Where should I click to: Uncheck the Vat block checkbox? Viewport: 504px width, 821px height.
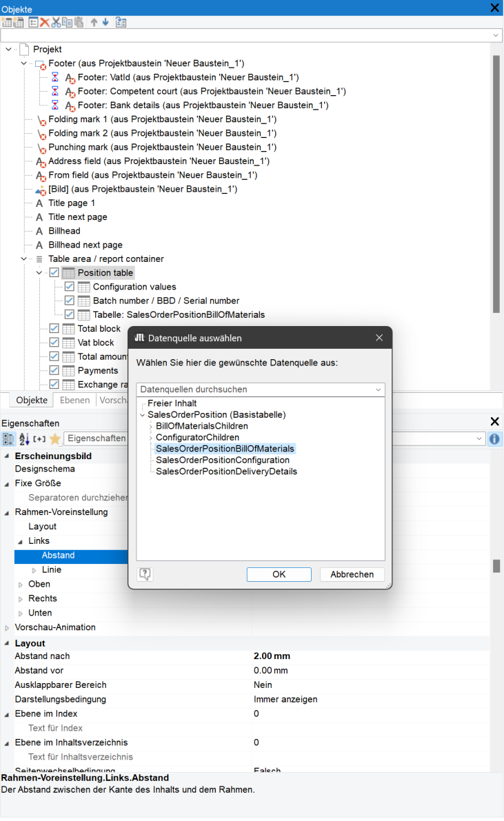[x=54, y=343]
